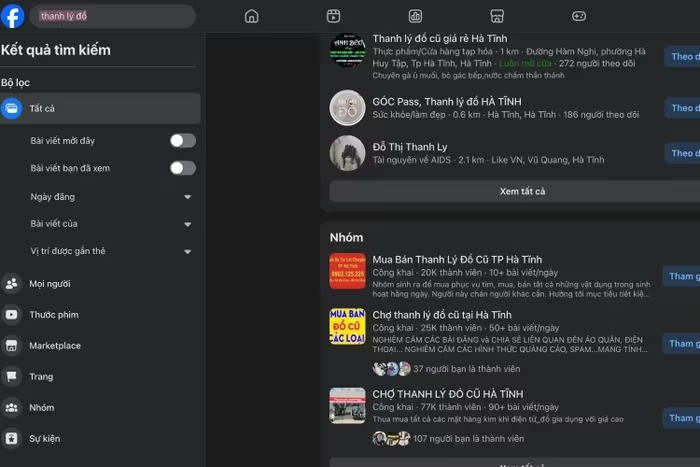Toggle Bài viết bạn đã xem switch
700x467 pixels.
[183, 168]
